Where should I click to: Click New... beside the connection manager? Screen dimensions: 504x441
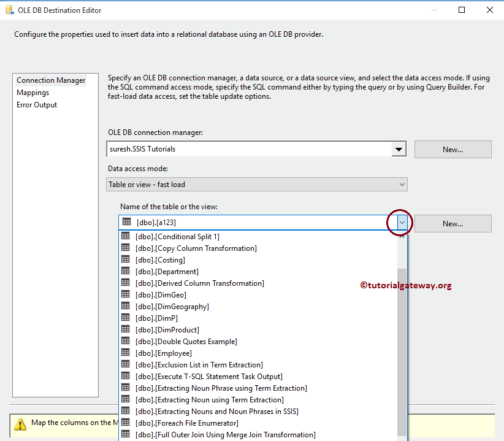coord(452,149)
